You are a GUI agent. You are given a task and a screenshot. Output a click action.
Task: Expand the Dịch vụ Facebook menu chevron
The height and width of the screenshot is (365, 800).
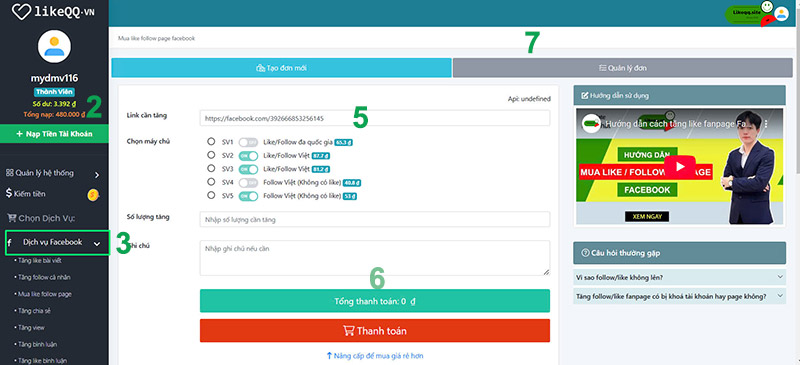click(x=97, y=244)
